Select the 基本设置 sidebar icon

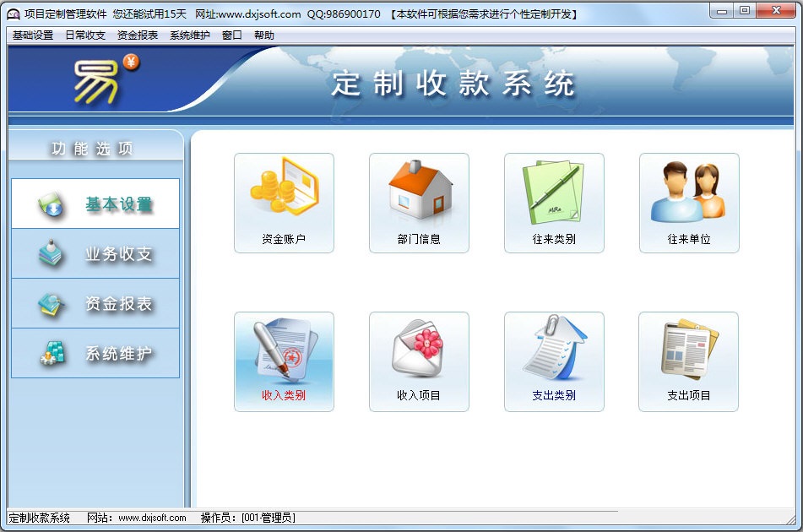(95, 203)
